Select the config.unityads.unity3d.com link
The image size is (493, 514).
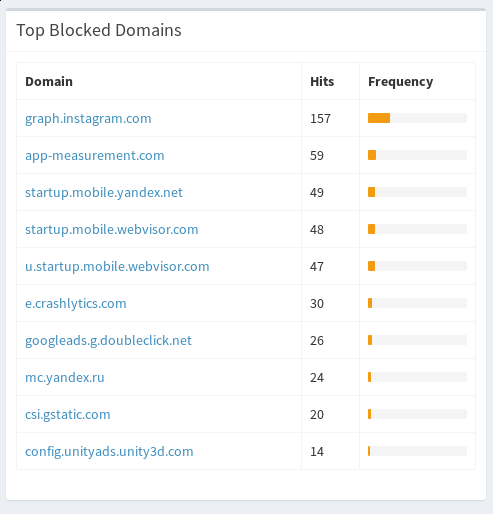tap(109, 452)
